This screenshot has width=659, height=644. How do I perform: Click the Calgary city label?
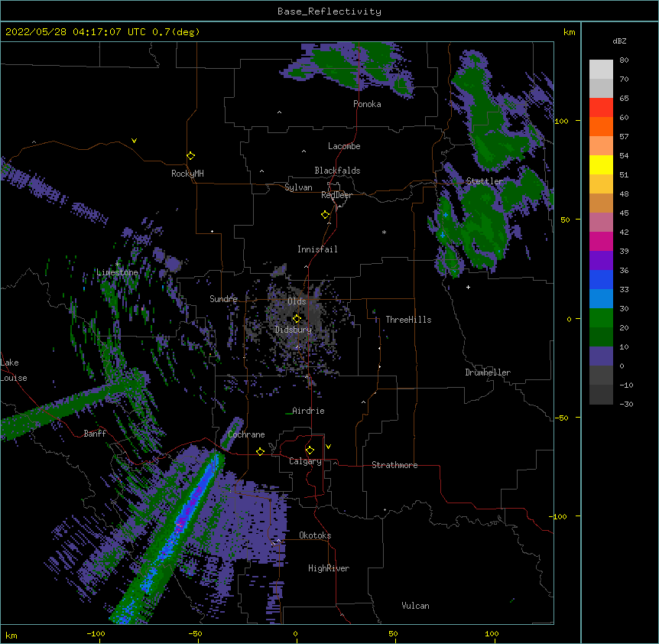coord(305,461)
